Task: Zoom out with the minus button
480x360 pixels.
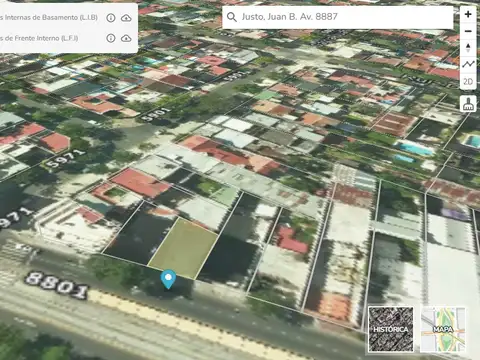Action: (468, 31)
